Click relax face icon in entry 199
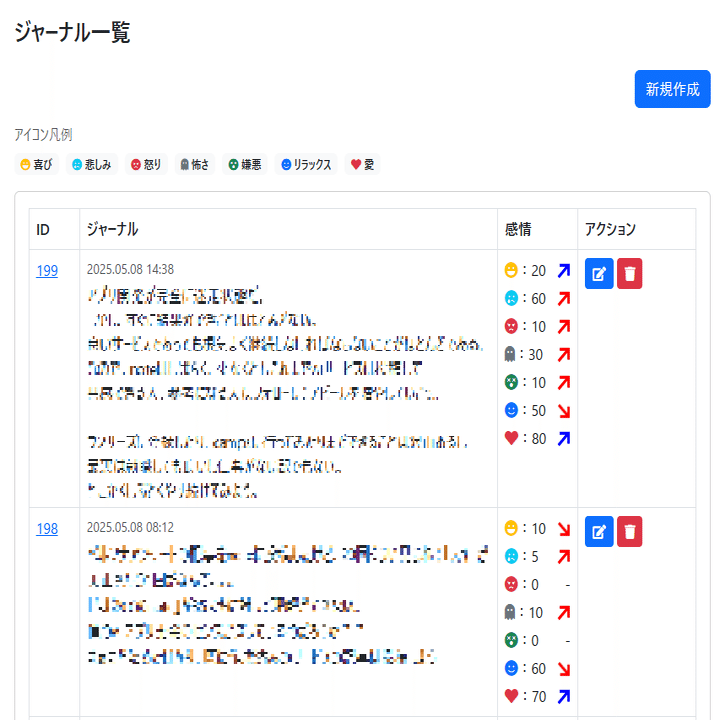This screenshot has height=720, width=720. [x=511, y=410]
